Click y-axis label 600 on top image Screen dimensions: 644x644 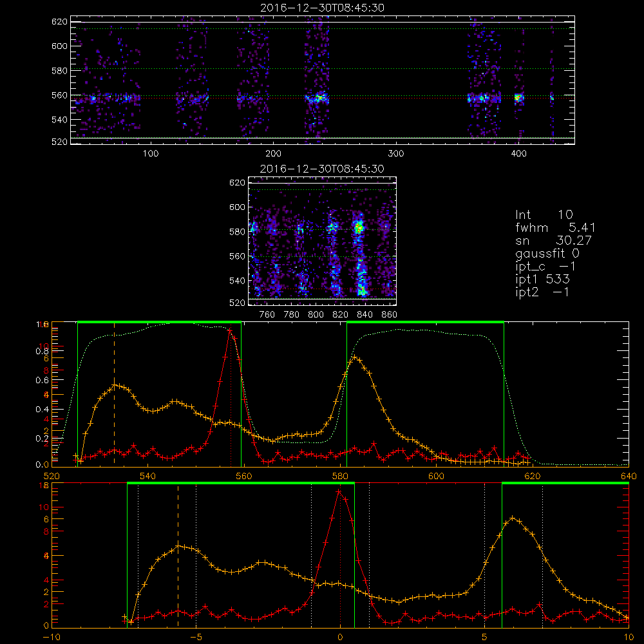coord(59,46)
